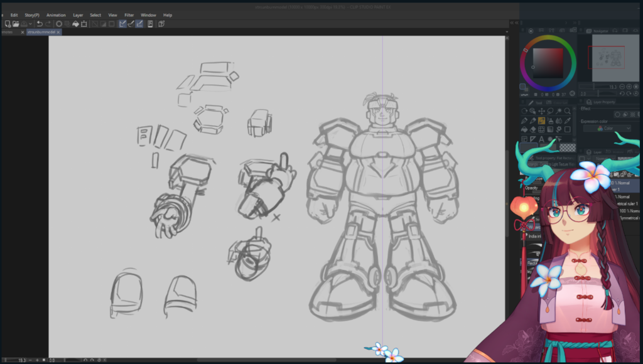Click the Border effect circle icon
This screenshot has width=643, height=364.
618,114
